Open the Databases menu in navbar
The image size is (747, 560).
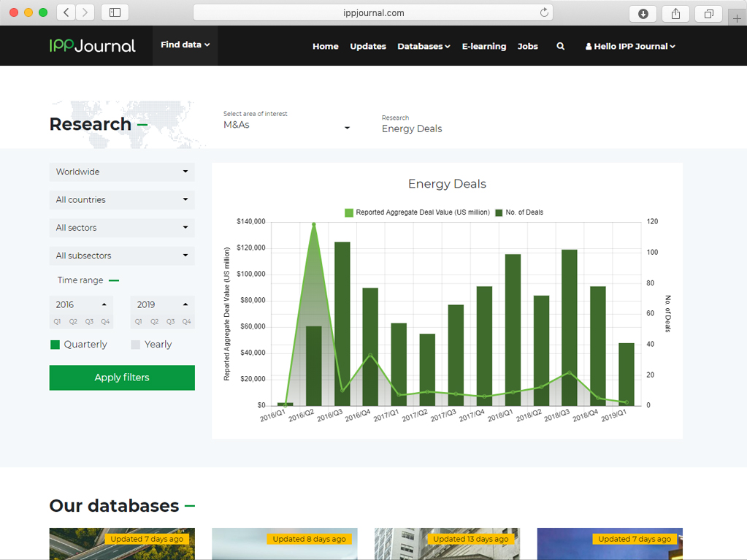click(x=423, y=46)
